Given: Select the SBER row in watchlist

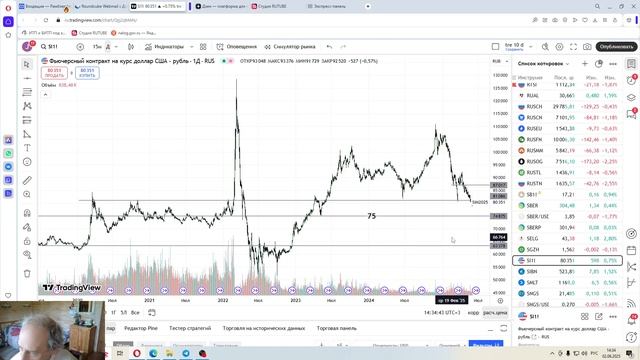Looking at the screenshot, I should [567, 205].
